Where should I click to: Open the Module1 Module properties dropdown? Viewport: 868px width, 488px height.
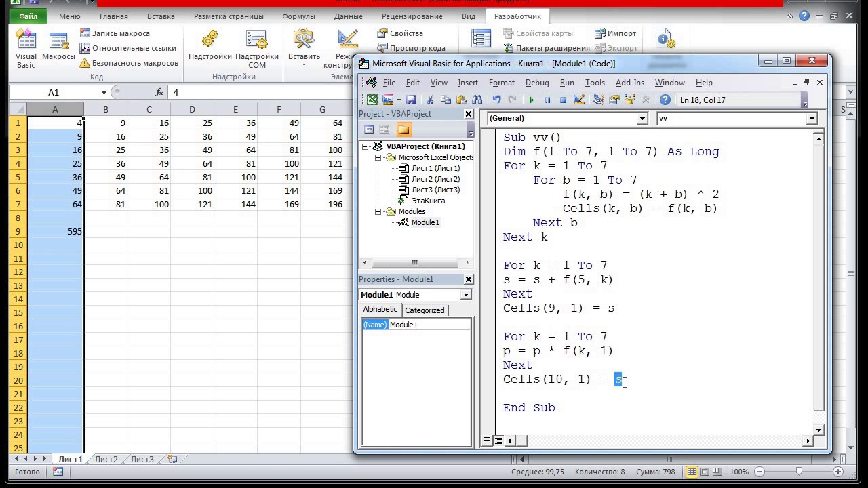[466, 295]
